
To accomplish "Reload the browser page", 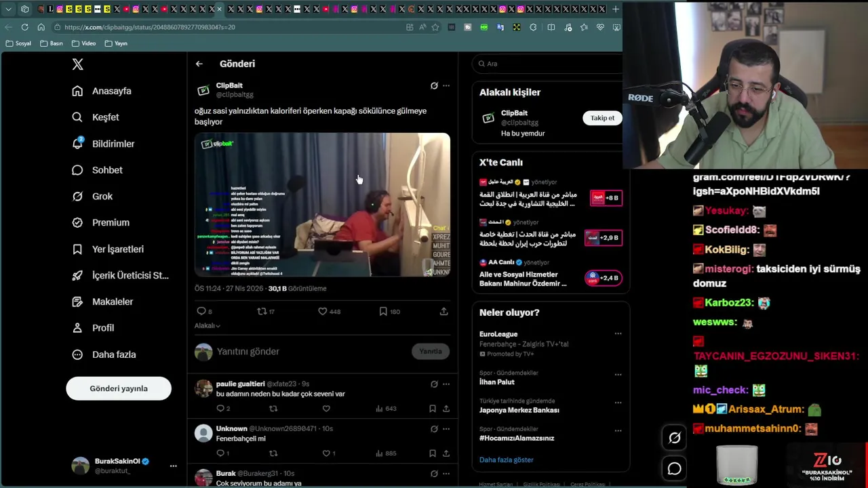I will tap(24, 27).
